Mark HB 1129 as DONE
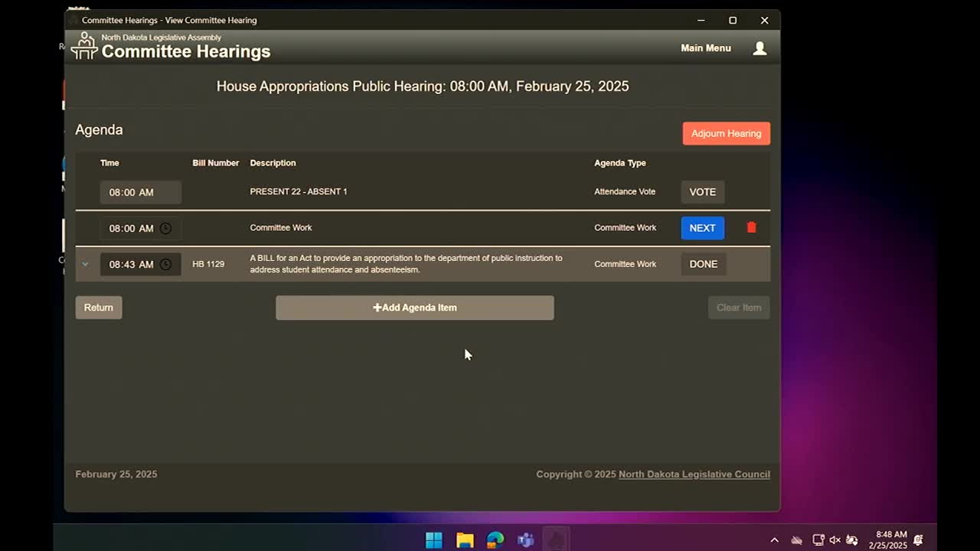The width and height of the screenshot is (980, 551). click(x=703, y=264)
